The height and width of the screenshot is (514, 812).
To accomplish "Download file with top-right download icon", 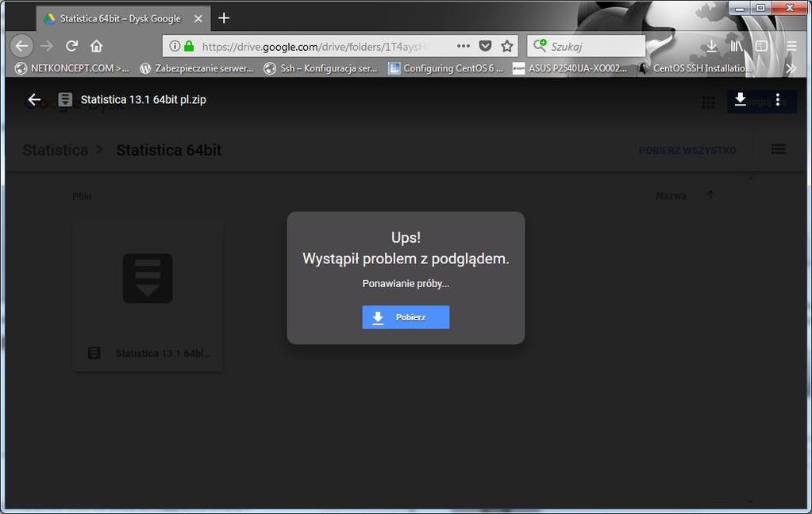I will [x=741, y=99].
